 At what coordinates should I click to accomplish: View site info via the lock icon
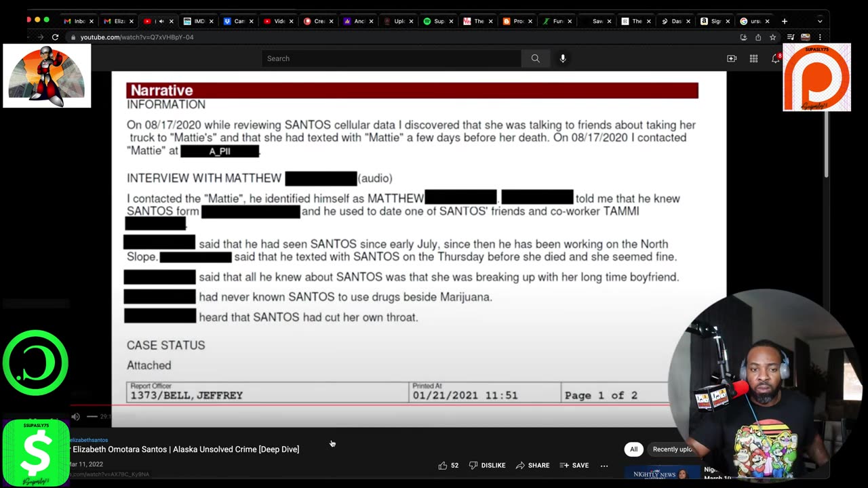[x=73, y=37]
